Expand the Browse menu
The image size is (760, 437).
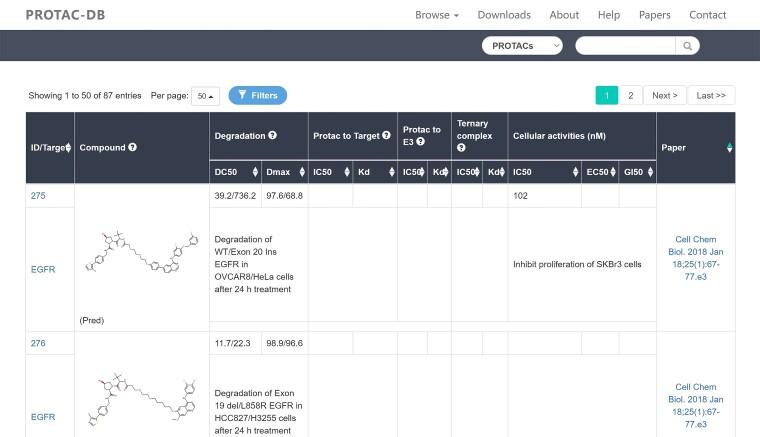(x=437, y=15)
